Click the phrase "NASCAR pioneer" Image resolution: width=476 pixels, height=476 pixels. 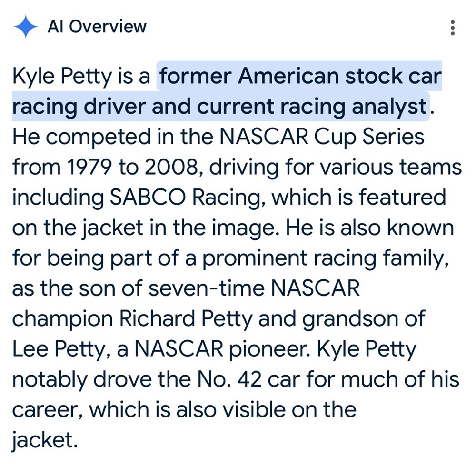pyautogui.click(x=222, y=349)
